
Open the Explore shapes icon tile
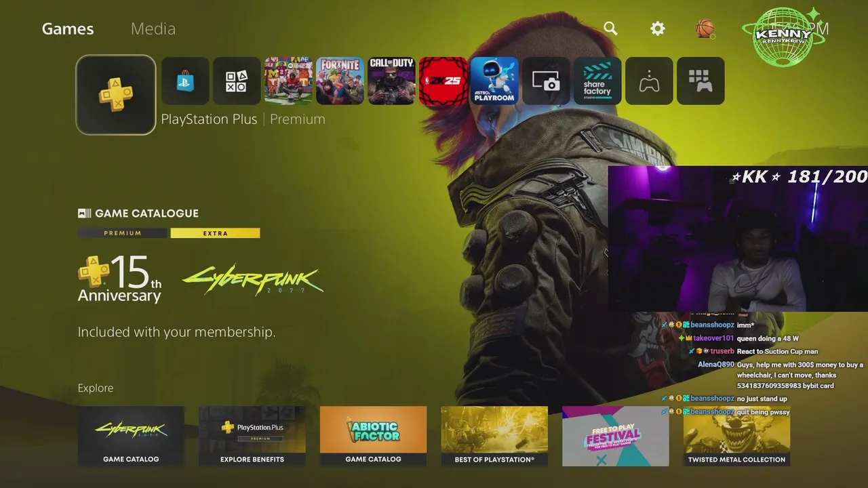point(237,81)
